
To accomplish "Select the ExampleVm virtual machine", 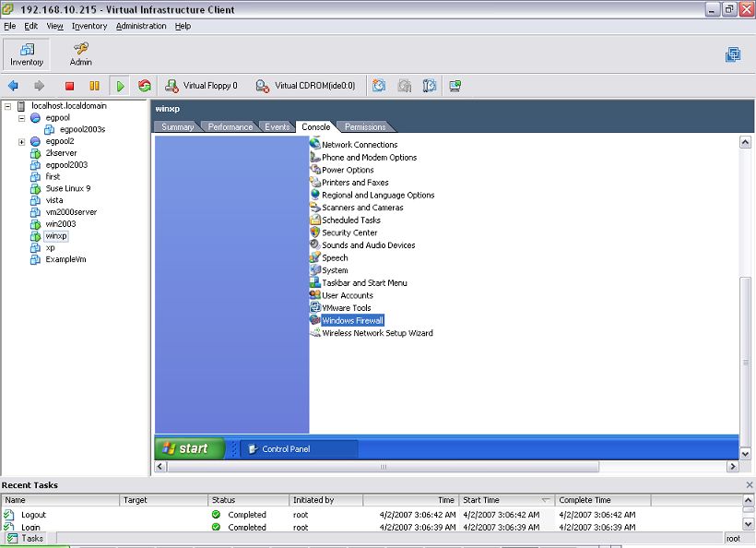I will pos(58,259).
